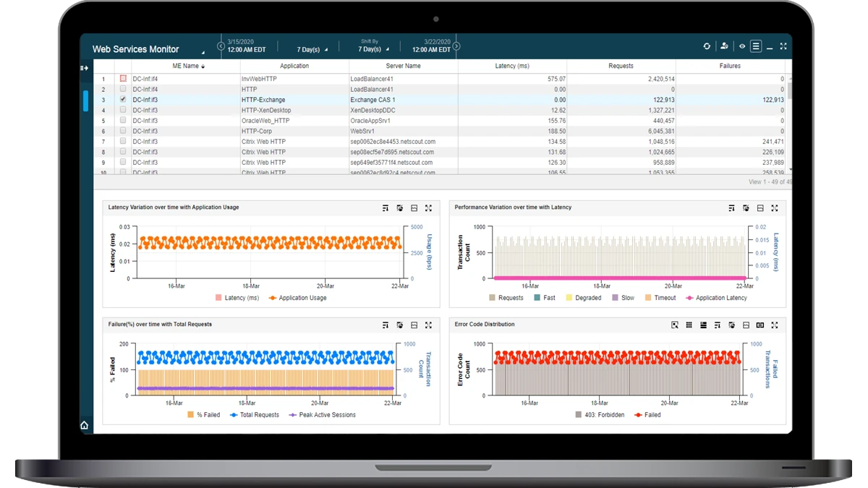Go to home via sidebar house icon
The width and height of the screenshot is (868, 488).
85,425
